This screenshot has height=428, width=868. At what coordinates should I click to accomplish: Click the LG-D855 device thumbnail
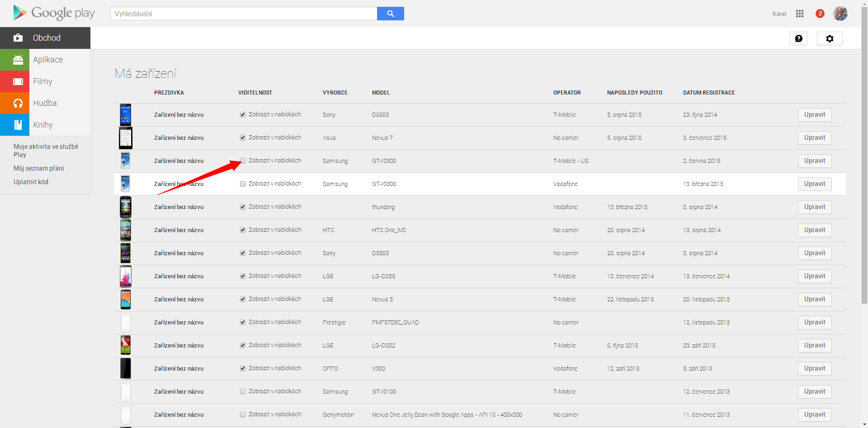pyautogui.click(x=126, y=276)
